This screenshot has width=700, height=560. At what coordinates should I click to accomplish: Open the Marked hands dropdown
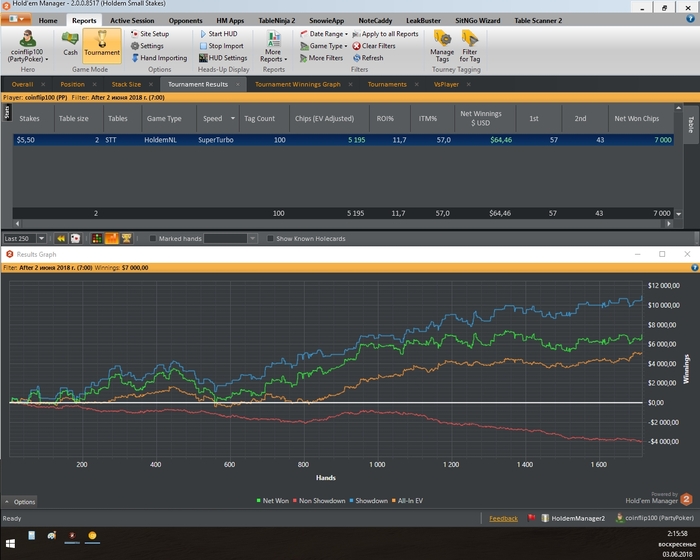point(252,238)
